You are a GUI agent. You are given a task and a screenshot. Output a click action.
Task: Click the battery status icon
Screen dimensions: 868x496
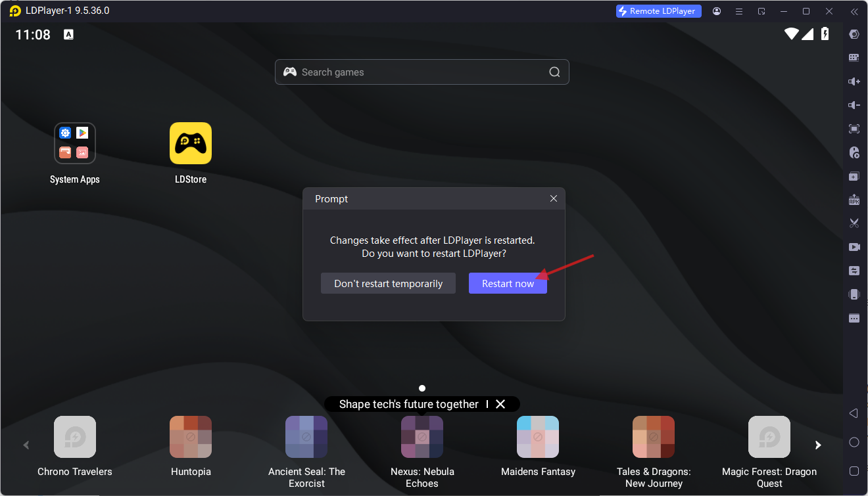825,34
